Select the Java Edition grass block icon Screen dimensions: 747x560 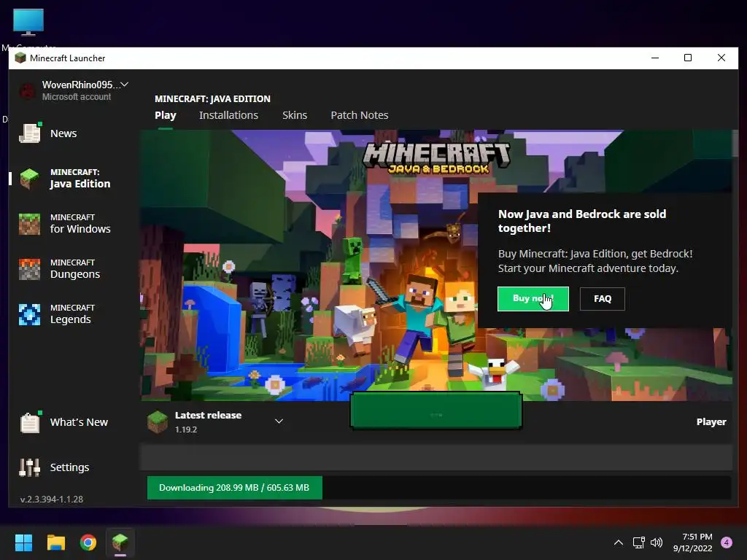click(x=29, y=179)
